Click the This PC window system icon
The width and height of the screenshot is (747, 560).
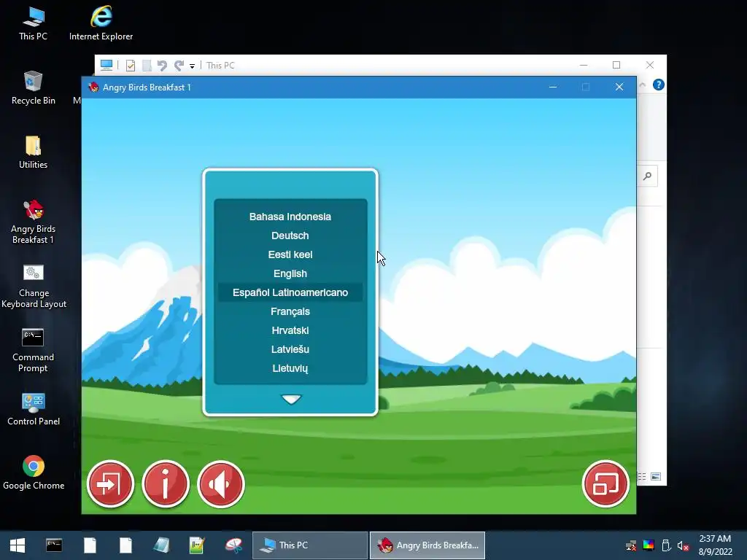point(107,65)
